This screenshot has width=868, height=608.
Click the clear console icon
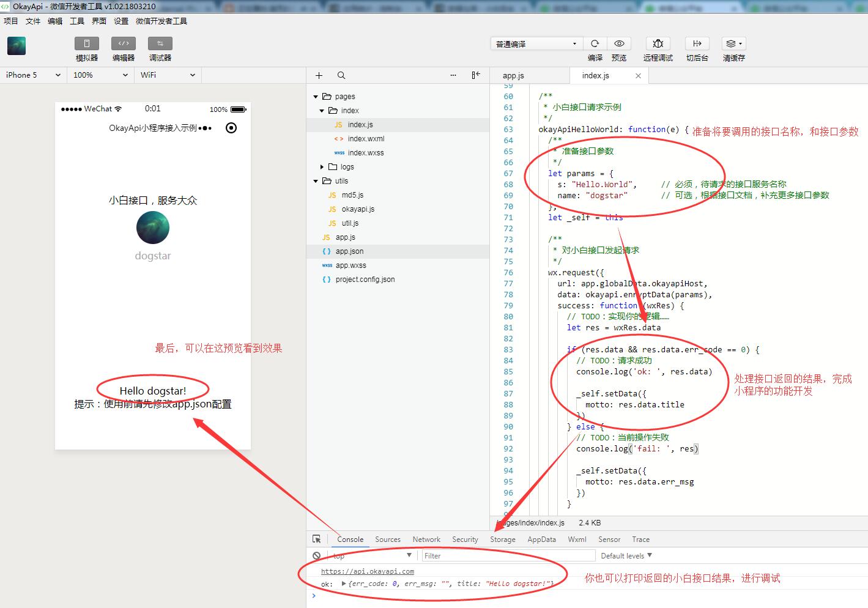coord(316,555)
